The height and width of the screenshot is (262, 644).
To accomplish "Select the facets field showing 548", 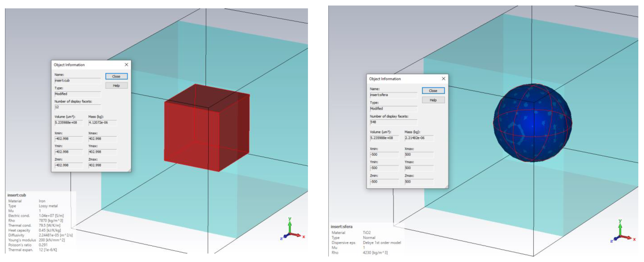I will coord(393,122).
